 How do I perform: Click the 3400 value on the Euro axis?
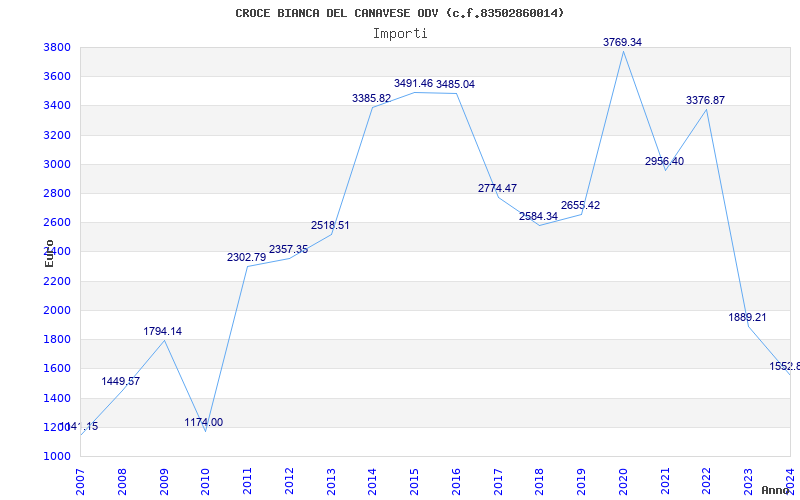point(56,106)
